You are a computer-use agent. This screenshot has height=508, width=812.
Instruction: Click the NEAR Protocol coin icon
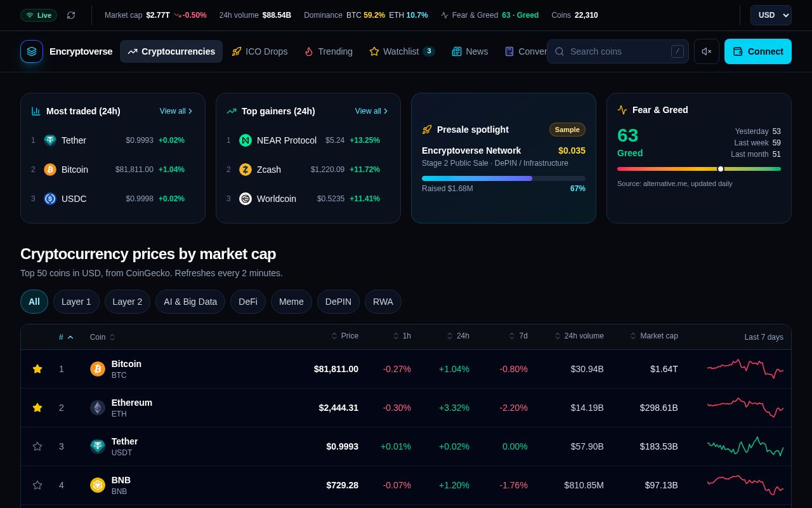[246, 140]
